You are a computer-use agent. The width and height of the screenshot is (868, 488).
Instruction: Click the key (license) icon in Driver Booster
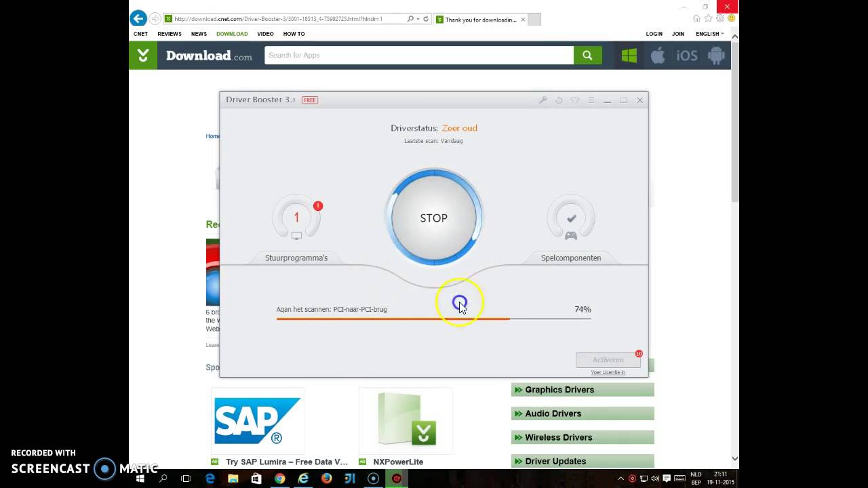(543, 100)
